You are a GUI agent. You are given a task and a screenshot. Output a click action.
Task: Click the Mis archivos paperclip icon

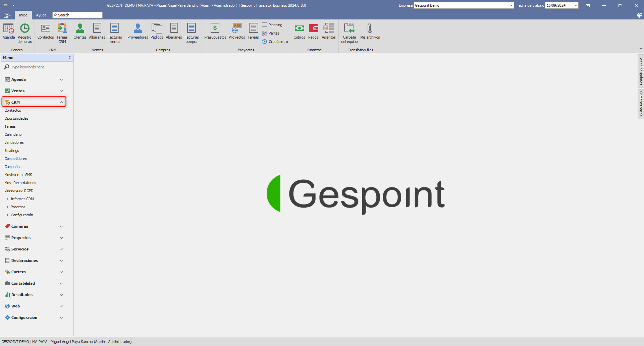(370, 29)
